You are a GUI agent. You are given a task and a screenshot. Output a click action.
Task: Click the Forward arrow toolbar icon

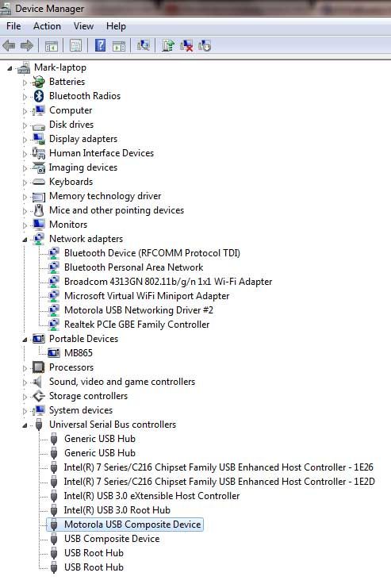pos(27,46)
